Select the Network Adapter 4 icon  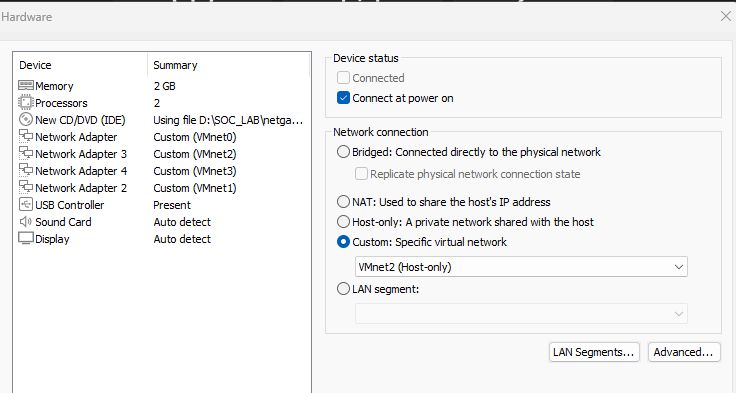(x=26, y=170)
